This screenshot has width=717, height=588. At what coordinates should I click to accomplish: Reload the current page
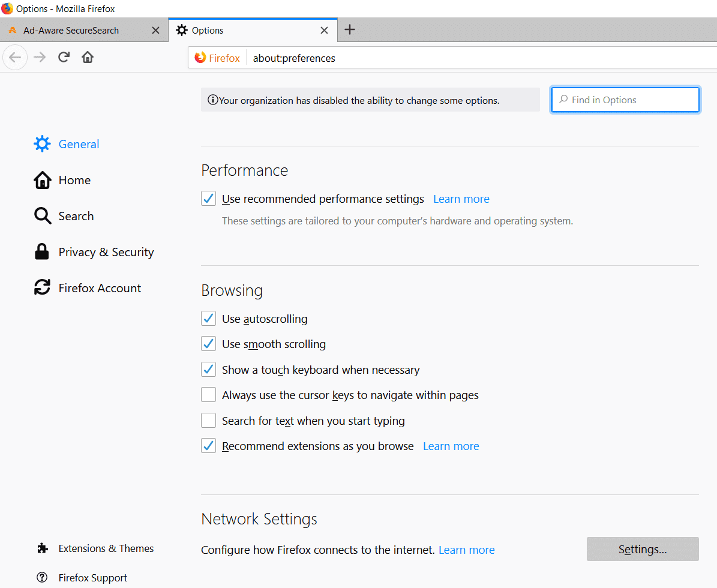(x=64, y=58)
